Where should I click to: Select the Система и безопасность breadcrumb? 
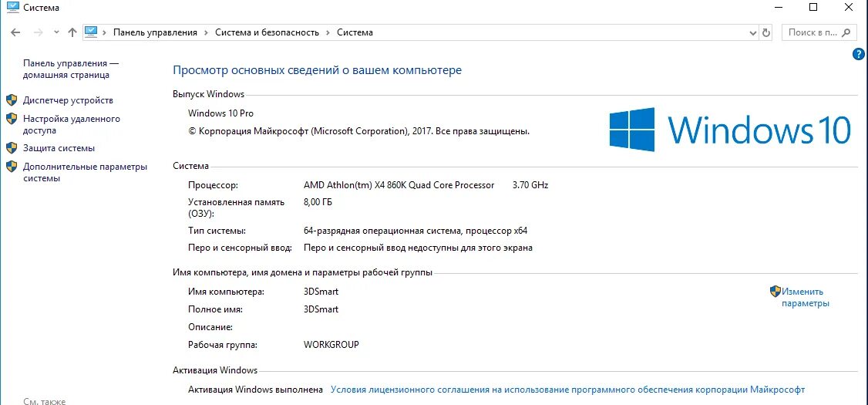coord(267,32)
